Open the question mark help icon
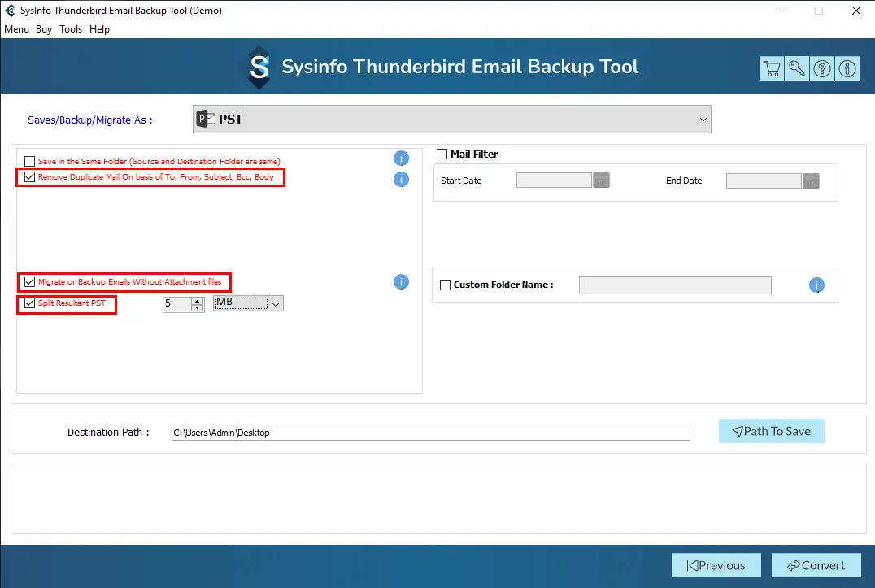875x588 pixels. click(821, 68)
